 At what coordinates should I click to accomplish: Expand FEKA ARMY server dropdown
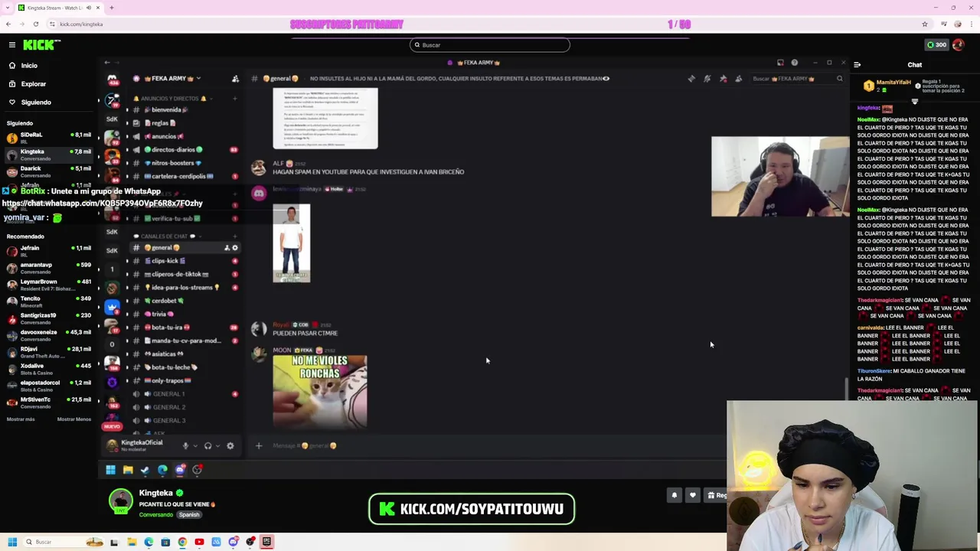point(198,79)
